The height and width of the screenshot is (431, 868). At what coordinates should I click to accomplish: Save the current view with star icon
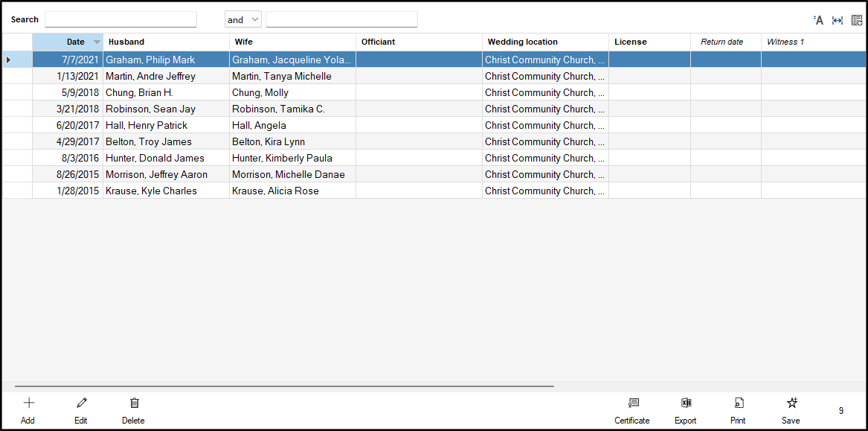791,403
